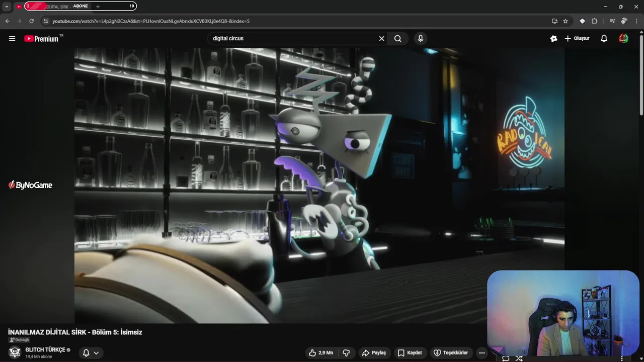Open the YouTube guide hamburger menu
The width and height of the screenshot is (644, 362).
12,39
